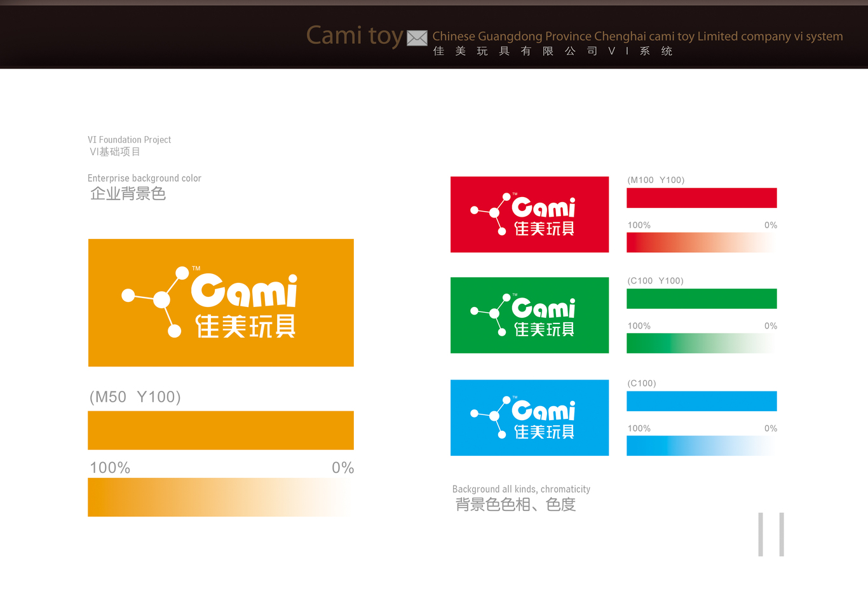The image size is (868, 614).
Task: Click '0%' above the orange gradient
Action: [342, 468]
